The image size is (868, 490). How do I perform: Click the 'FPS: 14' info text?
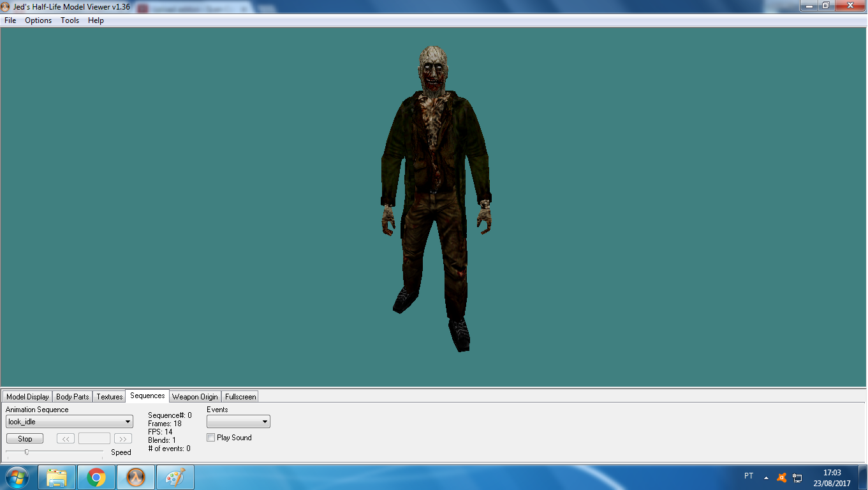[160, 432]
